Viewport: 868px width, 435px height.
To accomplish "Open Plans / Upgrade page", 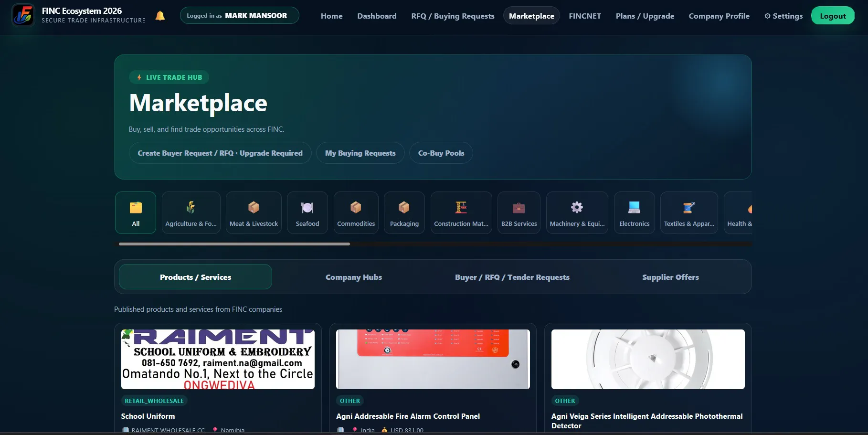I will coord(645,16).
